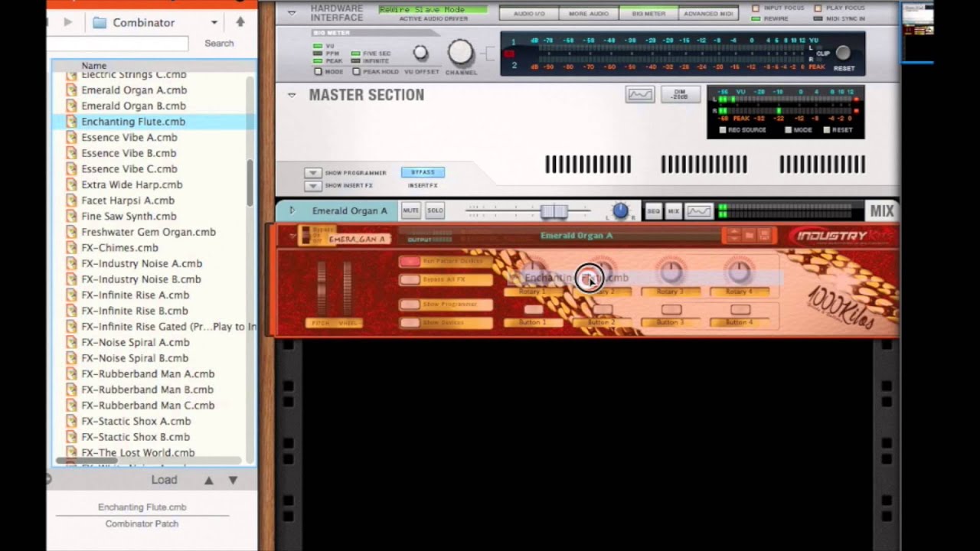Expand the Master Section header triangle
This screenshot has height=551, width=980.
point(292,94)
